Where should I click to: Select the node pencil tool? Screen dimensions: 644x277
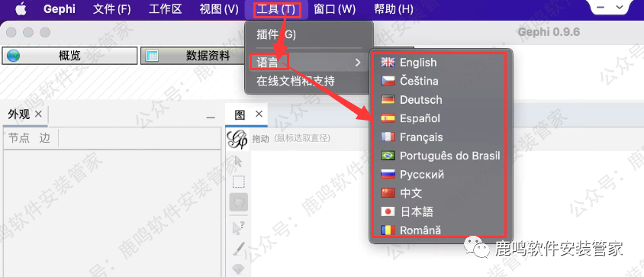tap(239, 248)
